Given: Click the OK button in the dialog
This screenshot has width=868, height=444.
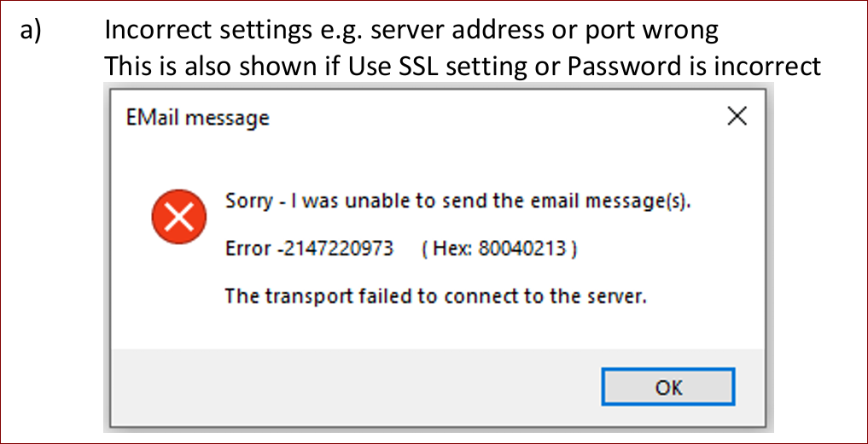Looking at the screenshot, I should pos(669,387).
